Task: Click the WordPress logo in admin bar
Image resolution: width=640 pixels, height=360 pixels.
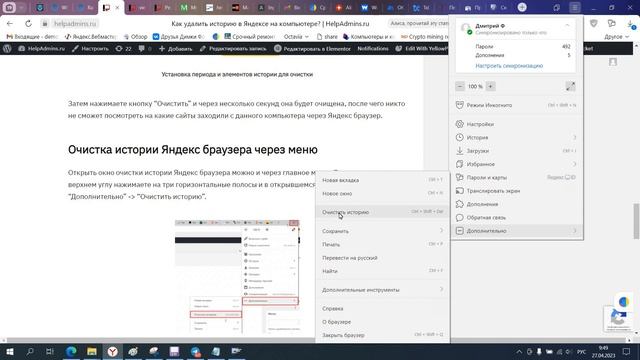Action: coord(7,49)
